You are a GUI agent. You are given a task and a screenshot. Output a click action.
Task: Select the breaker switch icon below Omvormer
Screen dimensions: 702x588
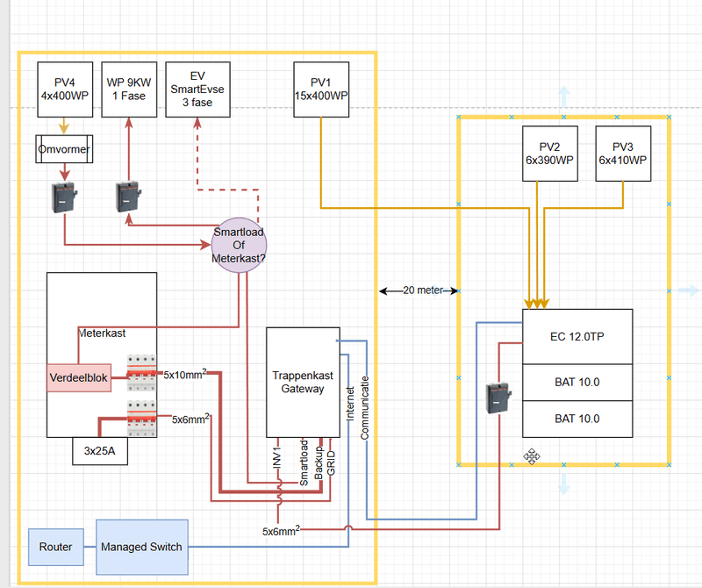(64, 197)
